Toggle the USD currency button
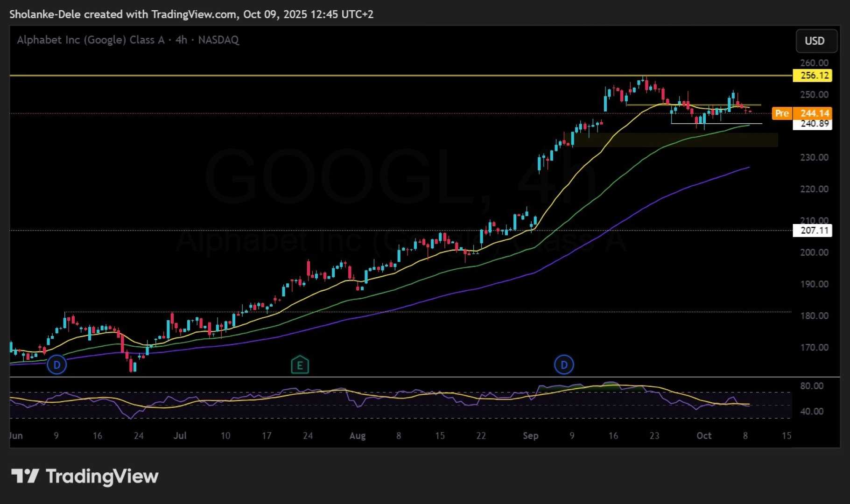Screen dimensions: 850x504 click(816, 41)
